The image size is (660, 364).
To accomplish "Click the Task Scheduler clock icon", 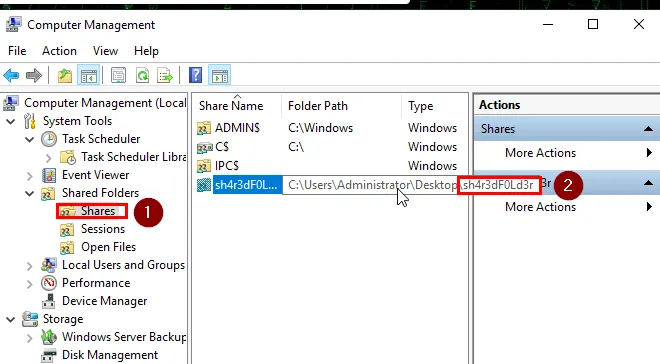I will coord(49,139).
